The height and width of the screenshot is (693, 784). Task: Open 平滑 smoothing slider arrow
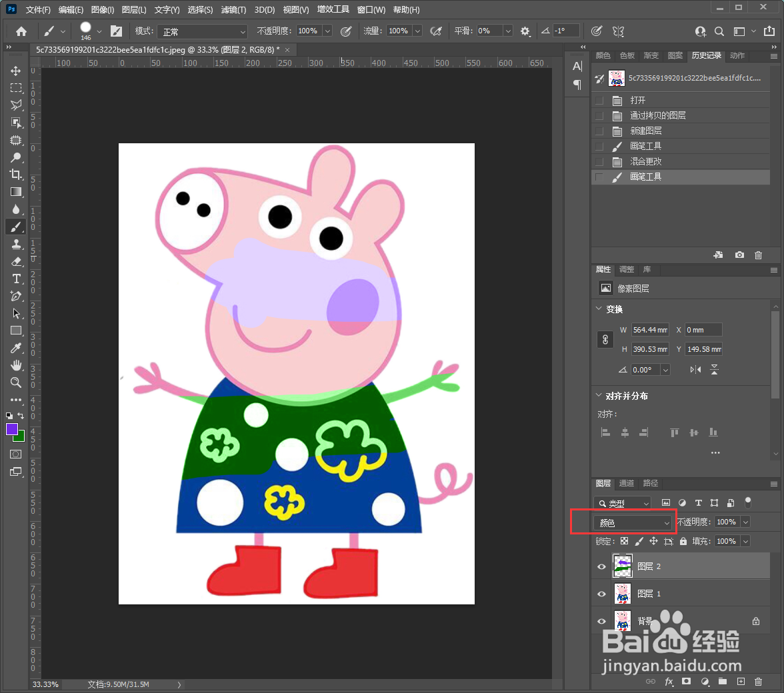coord(508,31)
